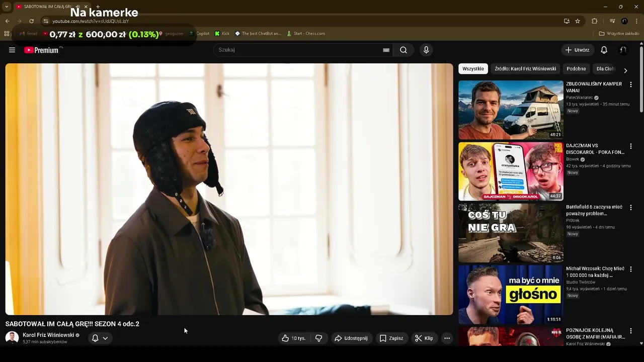This screenshot has width=644, height=362.
Task: Select the Podobne filter chip
Action: pos(576,69)
